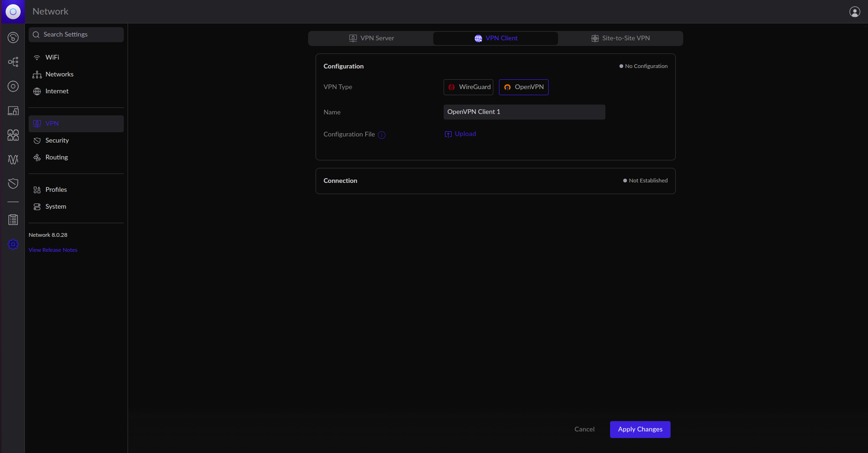Click the Name field containing OpenVPN Client 1
Screen dimensions: 868x453
point(524,112)
